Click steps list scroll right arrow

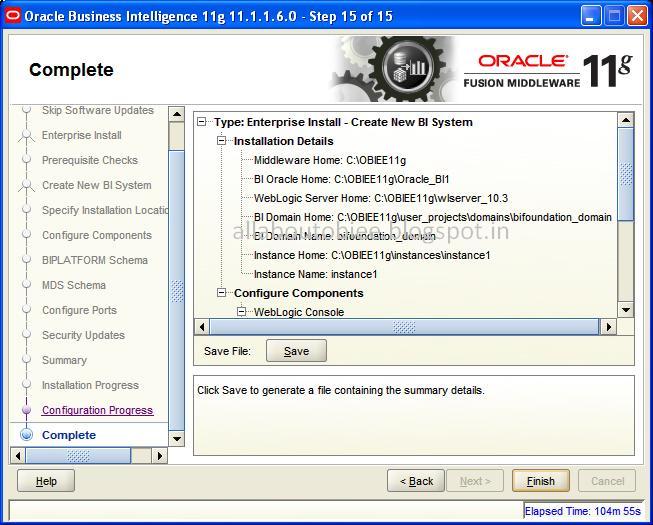160,456
